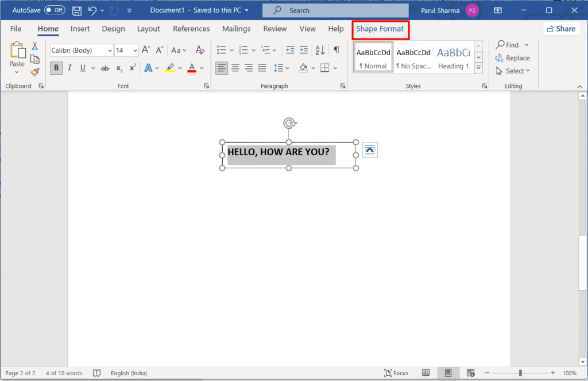Click in the Search box
This screenshot has height=381, width=588.
pyautogui.click(x=335, y=10)
